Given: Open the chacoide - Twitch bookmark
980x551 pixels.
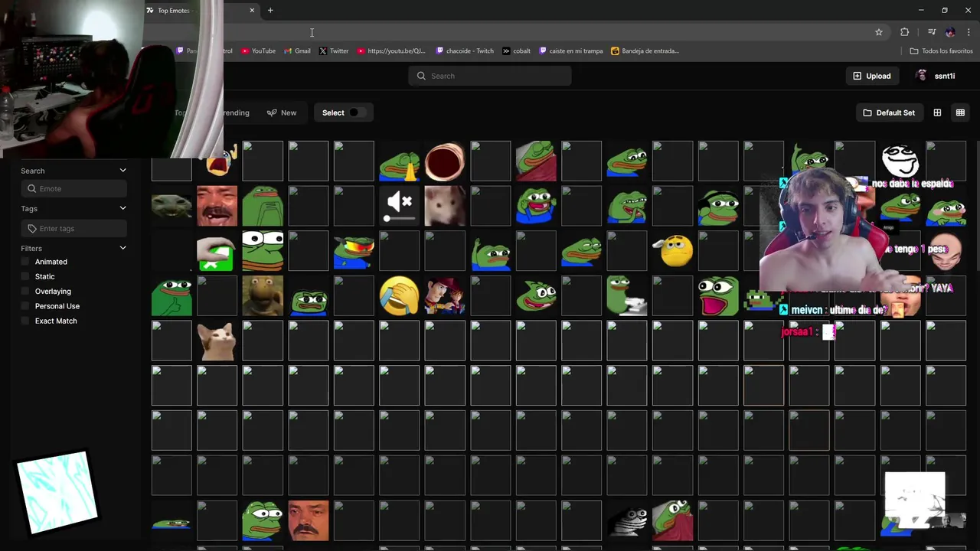Looking at the screenshot, I should click(x=465, y=51).
